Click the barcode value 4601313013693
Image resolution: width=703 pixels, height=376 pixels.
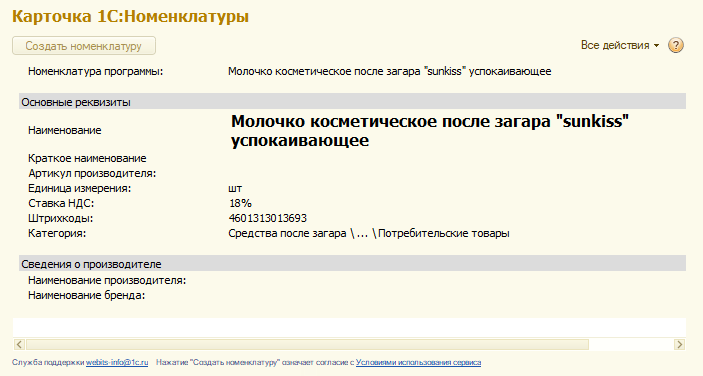tap(268, 218)
